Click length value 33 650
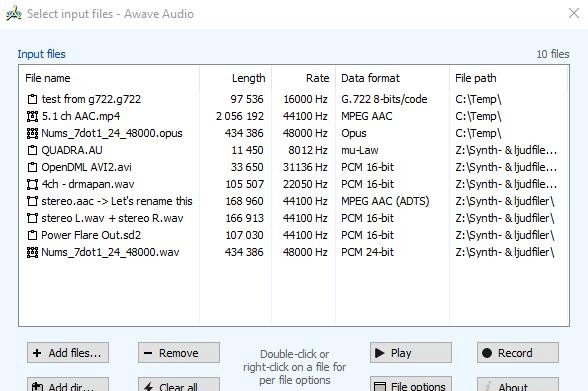Screen dimensions: 588x391 247,167
